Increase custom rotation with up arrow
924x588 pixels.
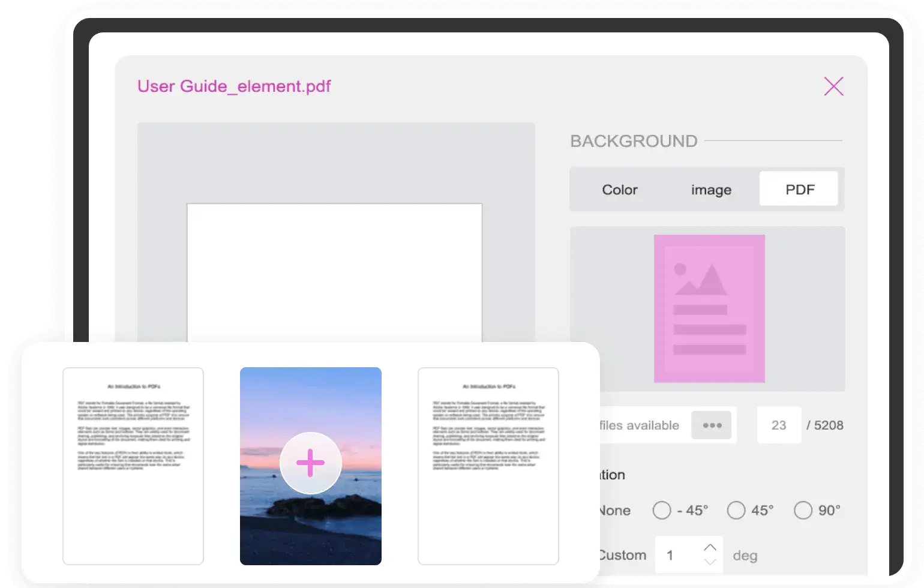point(710,547)
